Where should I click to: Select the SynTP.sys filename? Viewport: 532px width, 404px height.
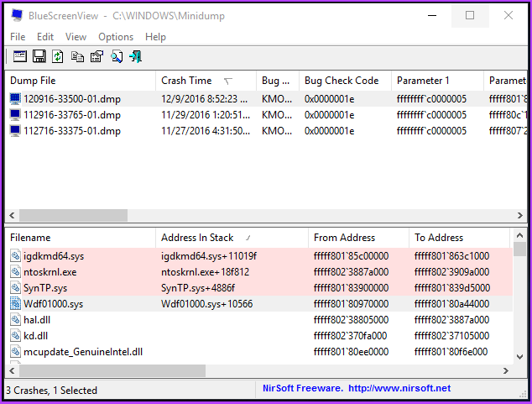[45, 287]
